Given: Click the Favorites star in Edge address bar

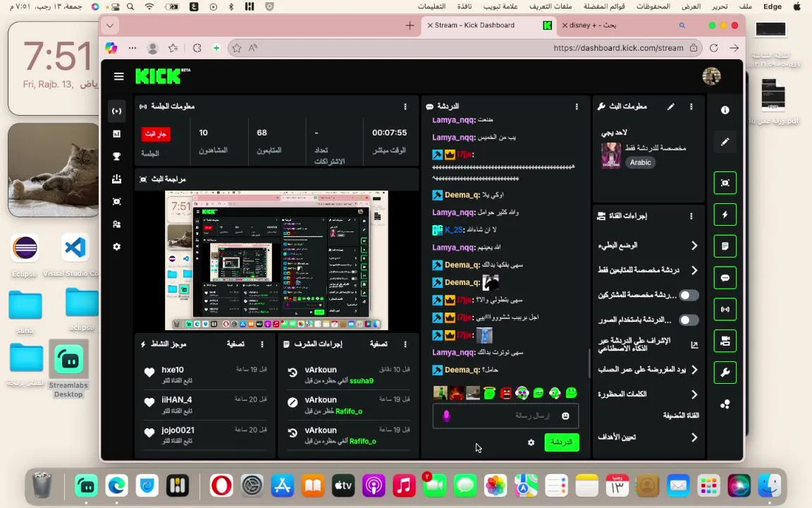Looking at the screenshot, I should [x=237, y=48].
